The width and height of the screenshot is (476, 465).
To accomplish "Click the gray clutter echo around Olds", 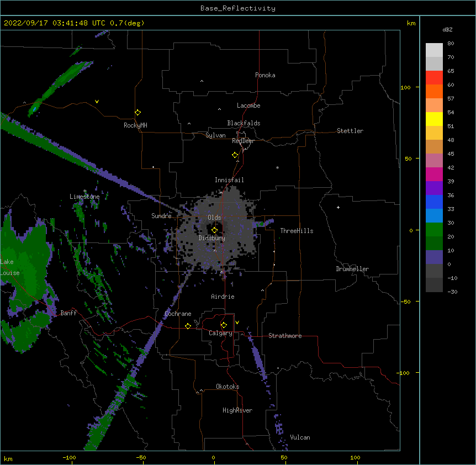I will coord(217,231).
